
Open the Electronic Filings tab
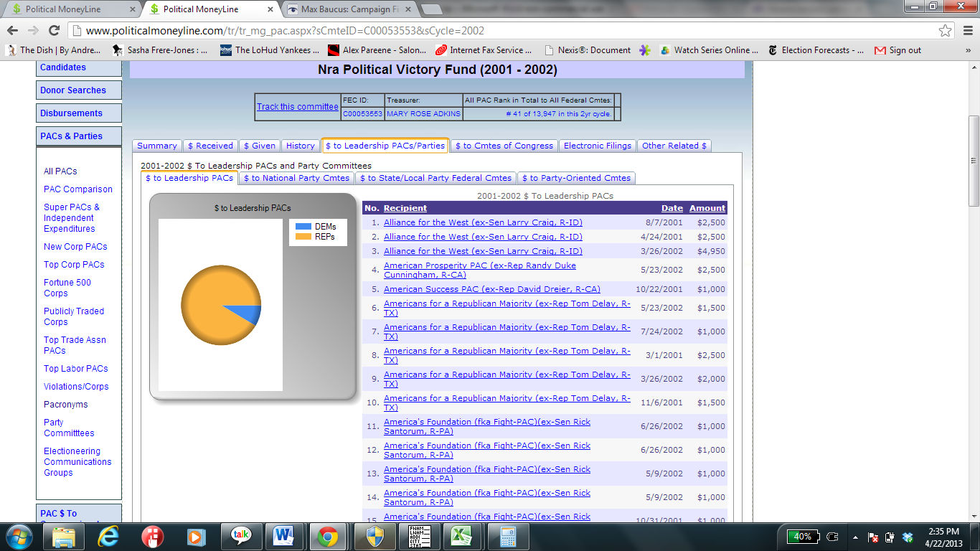click(598, 146)
